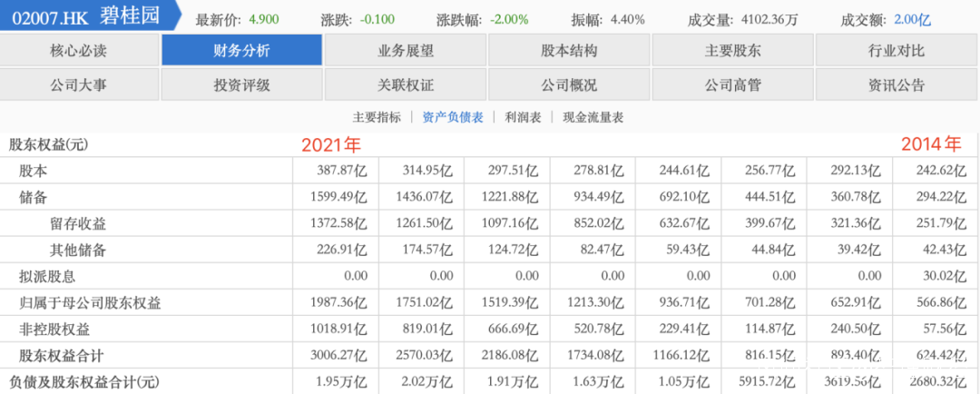The image size is (980, 394).
Task: Switch to 业务展望 tab
Action: tap(406, 51)
